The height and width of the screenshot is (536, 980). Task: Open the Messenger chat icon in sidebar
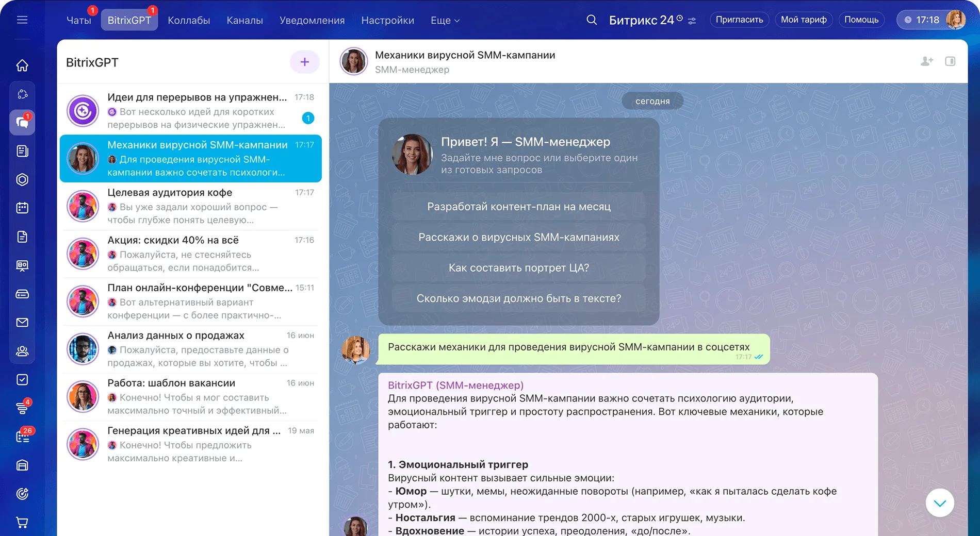tap(22, 123)
